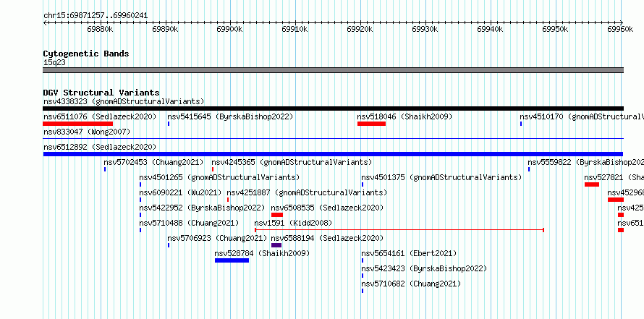Screen dimensions: 644x319
Task: Open nsv4251887 gnomADStructuralVariants label
Action: (307, 192)
